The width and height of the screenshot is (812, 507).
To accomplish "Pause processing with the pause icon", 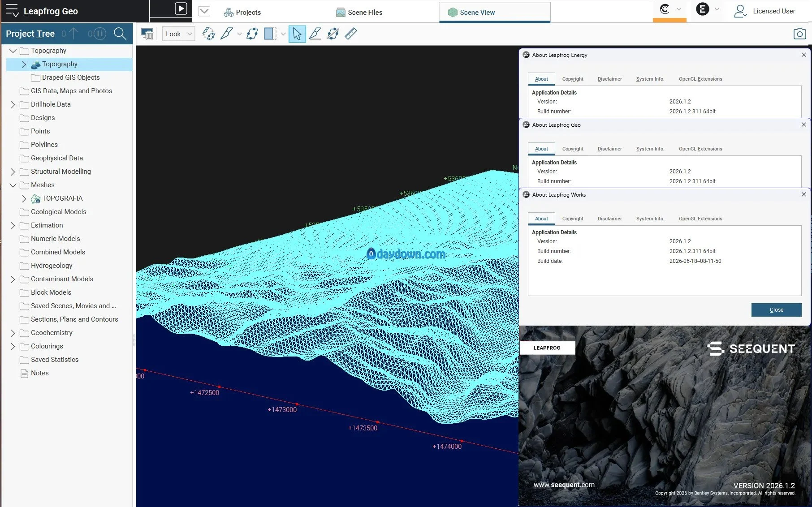I will (100, 34).
